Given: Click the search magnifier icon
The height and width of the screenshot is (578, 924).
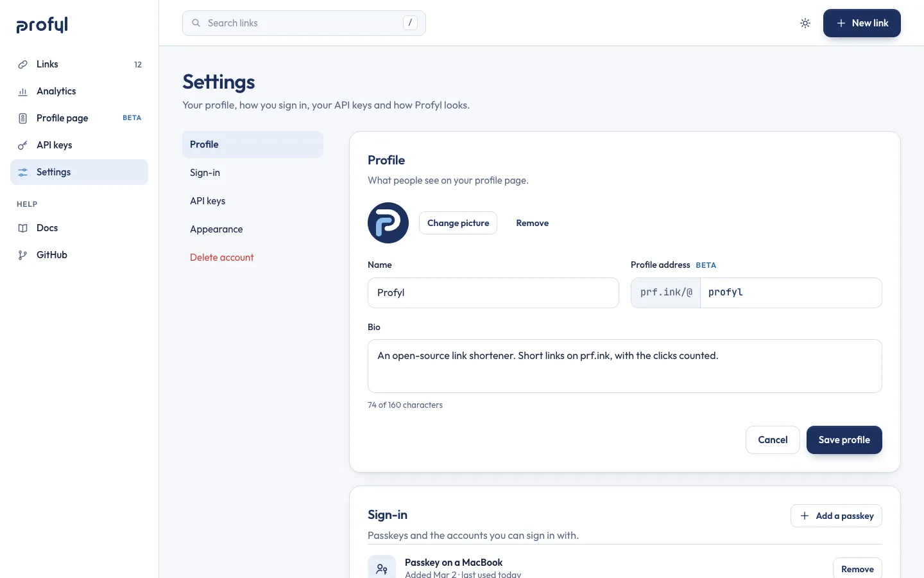Looking at the screenshot, I should point(196,23).
